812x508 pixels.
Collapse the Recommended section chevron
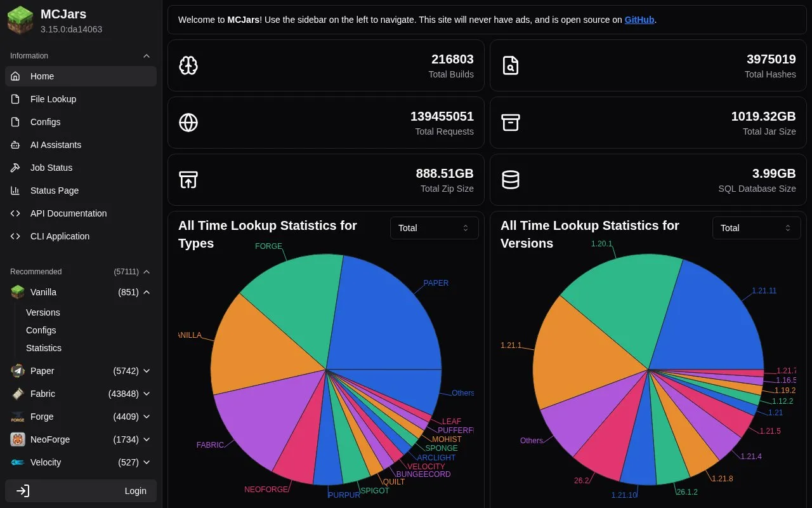point(147,272)
